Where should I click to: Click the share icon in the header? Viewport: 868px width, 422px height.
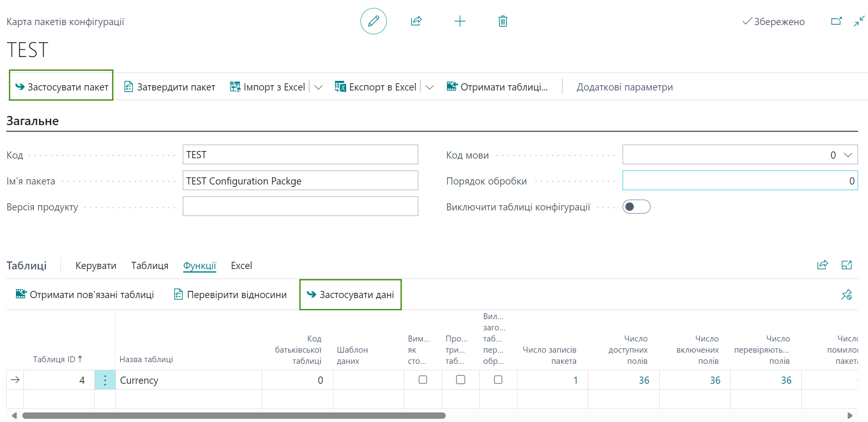pyautogui.click(x=416, y=21)
